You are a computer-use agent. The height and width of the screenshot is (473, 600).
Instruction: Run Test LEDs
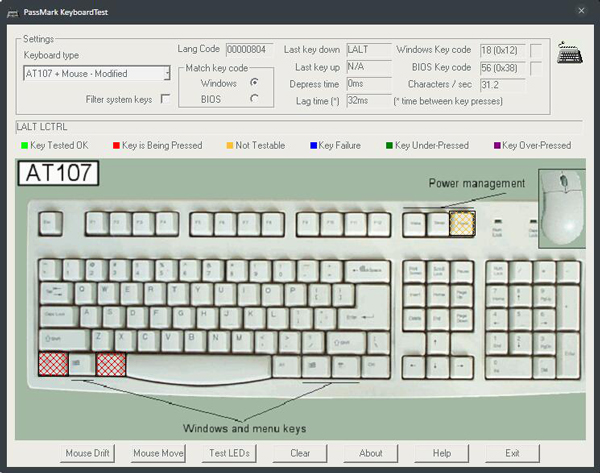[229, 453]
